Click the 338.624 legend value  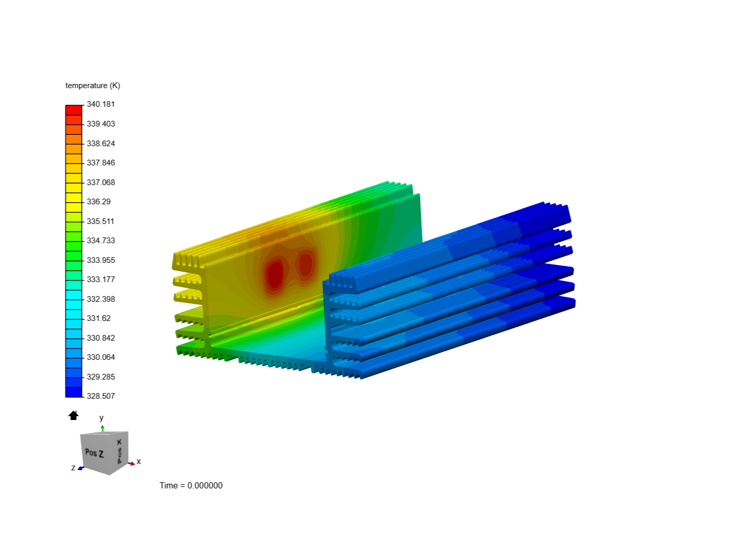tap(101, 144)
